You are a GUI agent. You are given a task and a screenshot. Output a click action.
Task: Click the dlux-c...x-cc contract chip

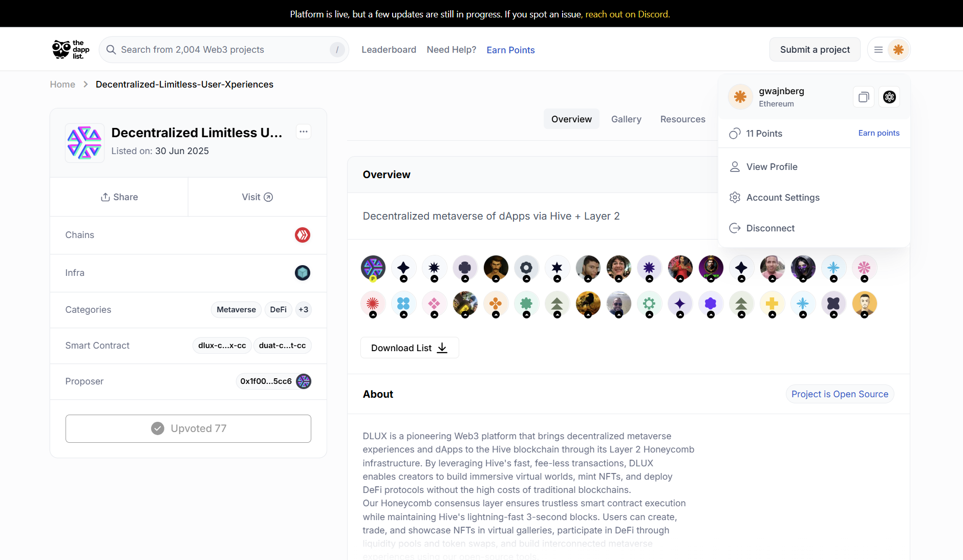(x=222, y=346)
